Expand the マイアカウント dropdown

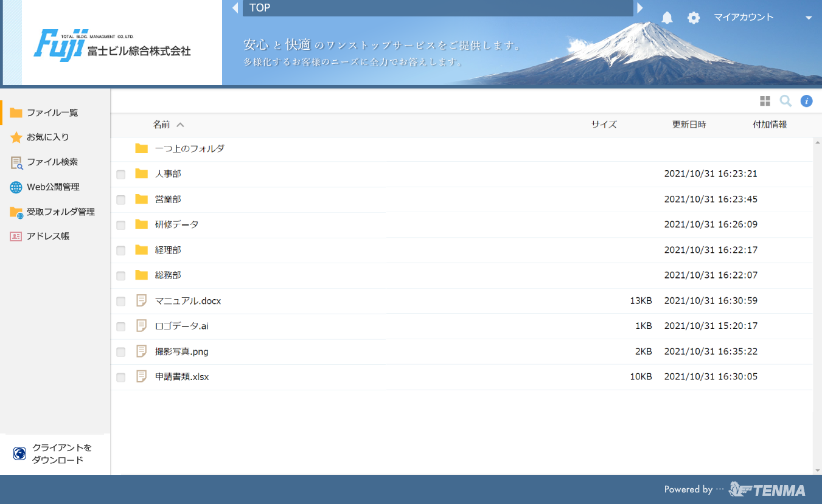pyautogui.click(x=809, y=18)
